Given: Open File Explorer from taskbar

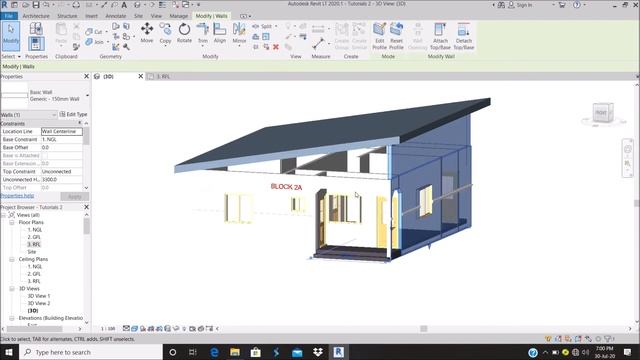Looking at the screenshot, I should click(235, 352).
